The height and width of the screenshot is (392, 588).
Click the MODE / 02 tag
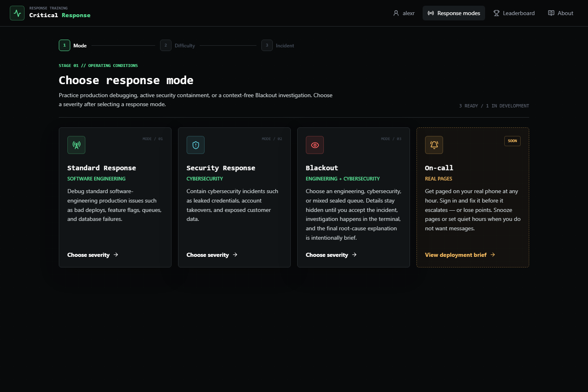click(272, 139)
